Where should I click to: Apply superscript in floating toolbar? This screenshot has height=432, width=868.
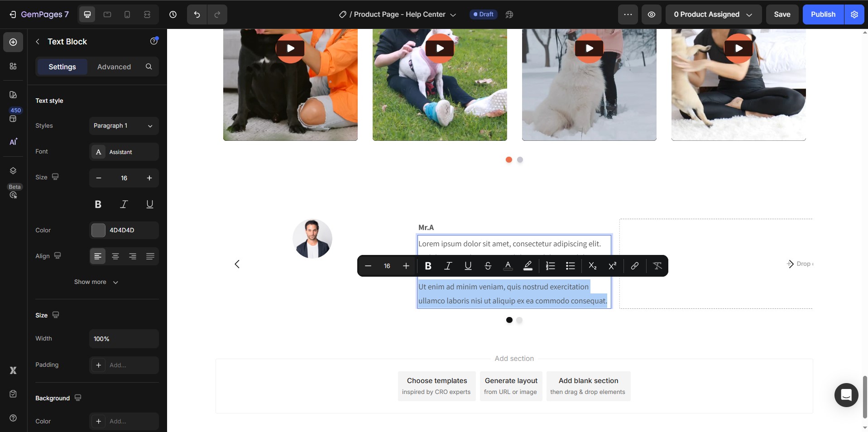612,266
